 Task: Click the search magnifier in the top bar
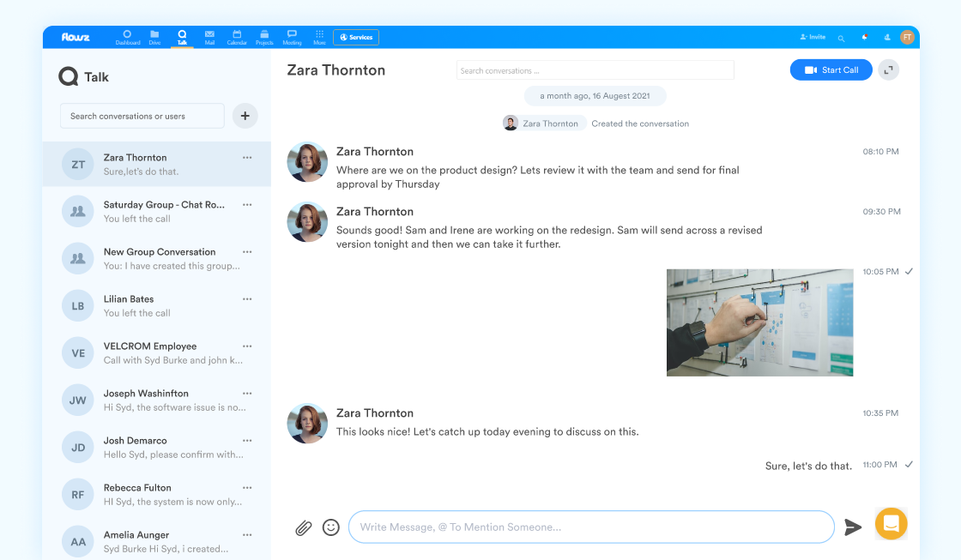point(841,37)
